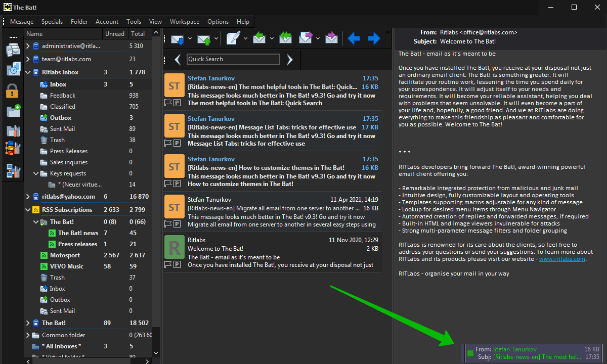Open the Stefan Tanurkov new mail notification popup
Screen dimensions: 607x364
click(x=533, y=353)
